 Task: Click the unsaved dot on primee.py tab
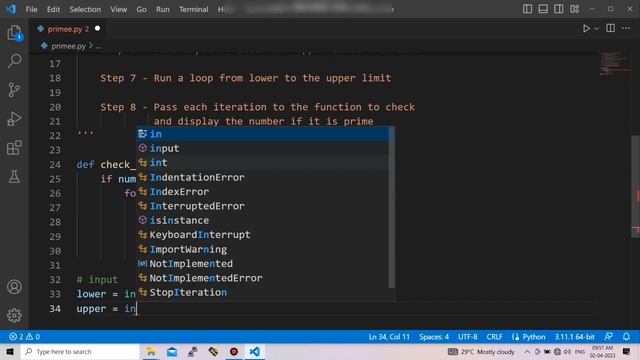97,29
